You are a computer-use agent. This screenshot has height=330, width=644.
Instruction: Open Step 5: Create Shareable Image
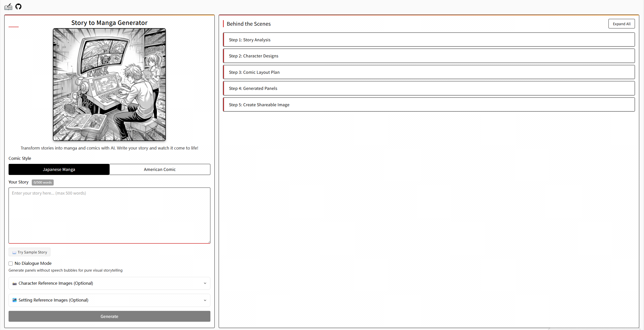429,105
